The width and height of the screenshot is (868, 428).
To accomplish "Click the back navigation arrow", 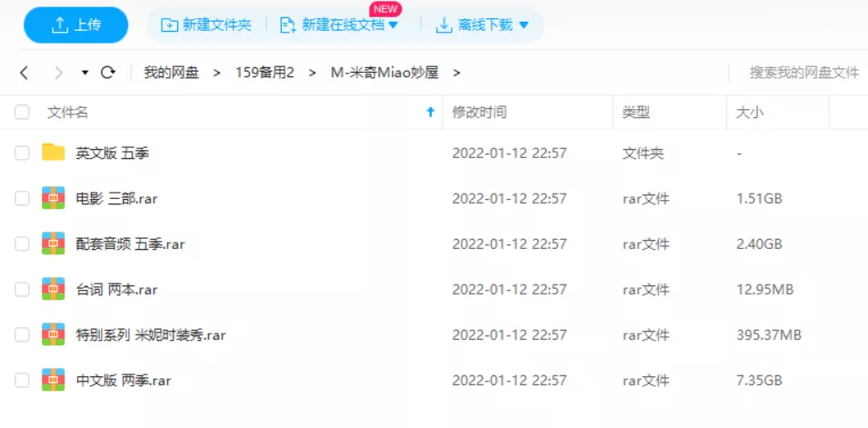I will tap(25, 73).
